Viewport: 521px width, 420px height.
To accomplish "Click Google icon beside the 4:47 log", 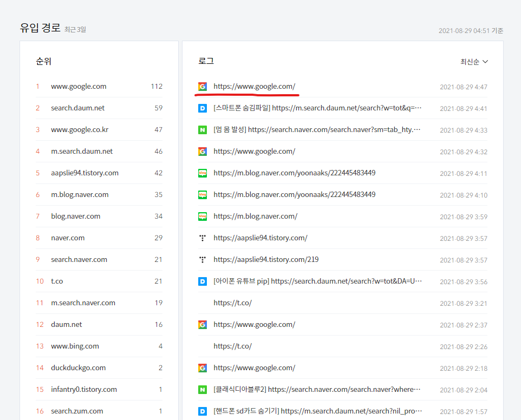I will point(203,87).
